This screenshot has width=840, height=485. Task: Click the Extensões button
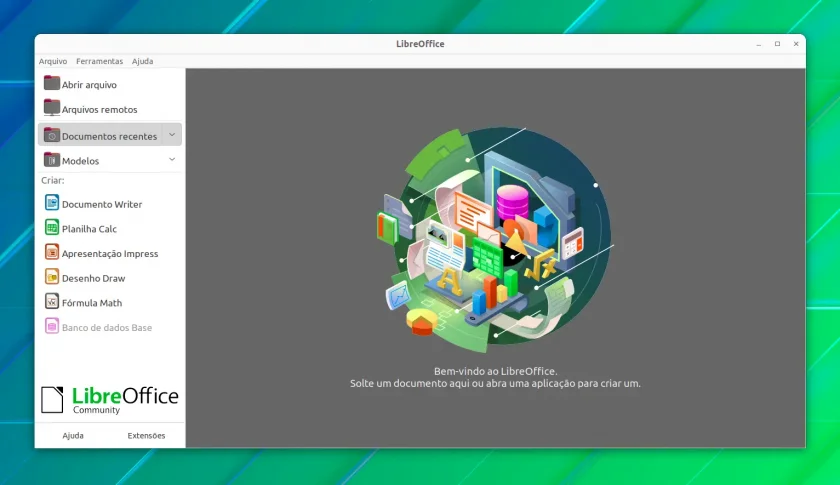click(x=146, y=436)
